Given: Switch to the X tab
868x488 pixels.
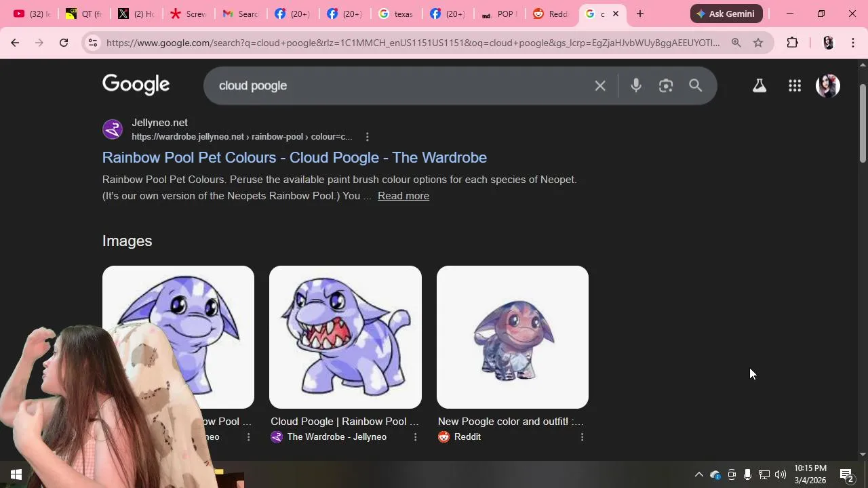Looking at the screenshot, I should point(136,14).
